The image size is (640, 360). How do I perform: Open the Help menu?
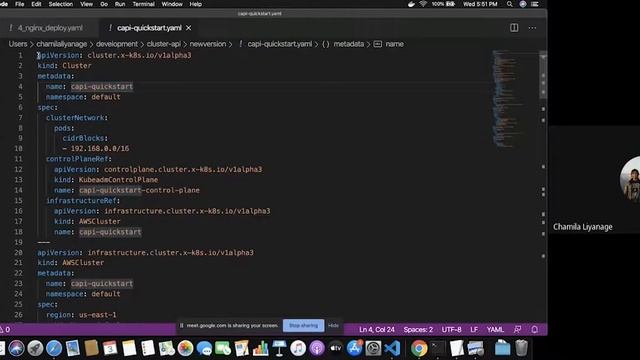196,4
